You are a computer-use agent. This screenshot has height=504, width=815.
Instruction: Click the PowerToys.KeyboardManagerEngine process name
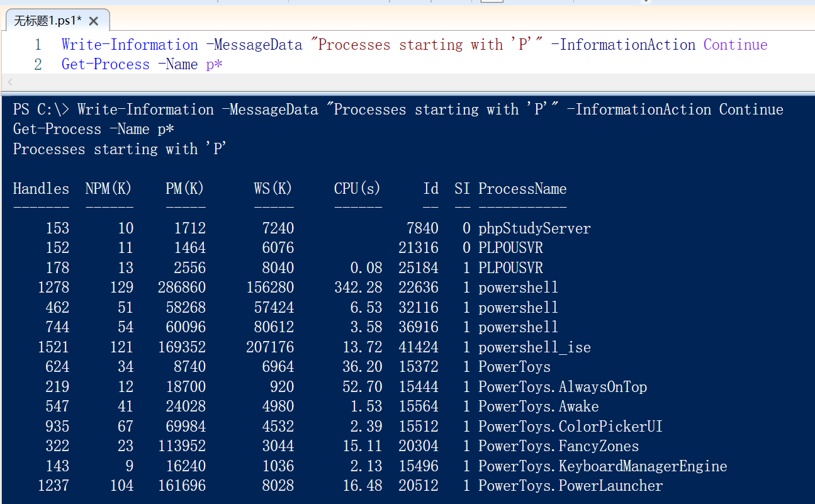coord(602,466)
